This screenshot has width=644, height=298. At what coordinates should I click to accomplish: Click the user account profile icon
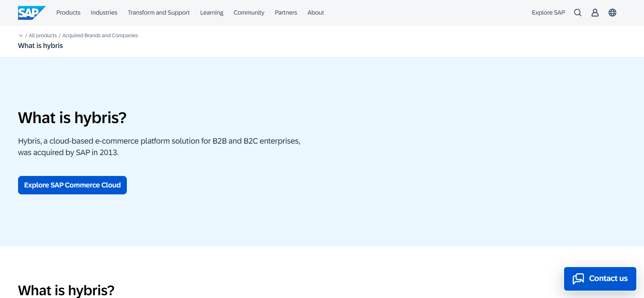[595, 13]
